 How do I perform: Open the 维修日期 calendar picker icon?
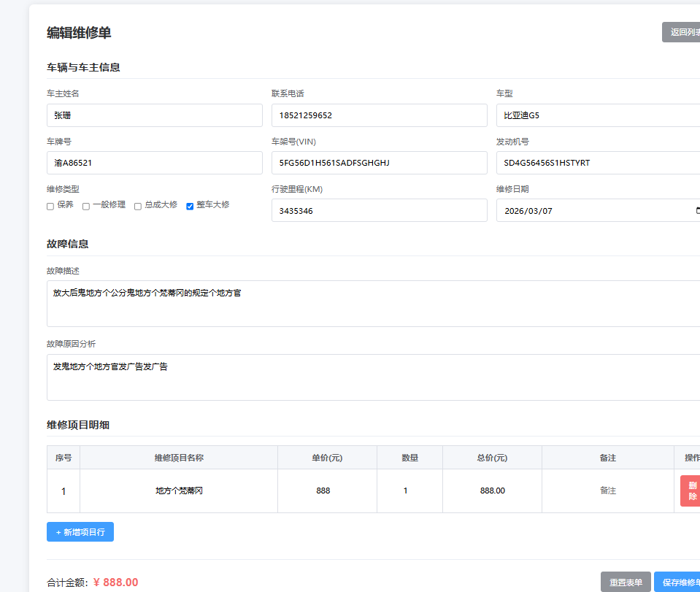click(x=698, y=210)
